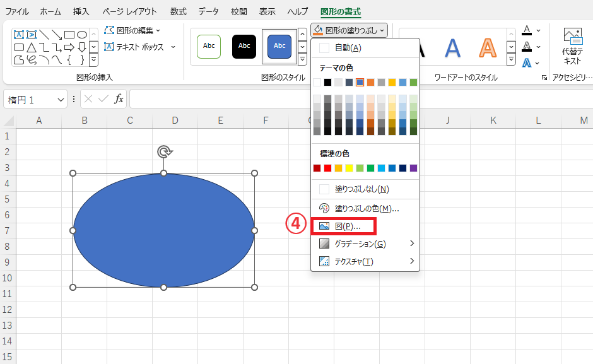Click the Text Effects letter A icon
Viewport: 593px width, 364px height.
pos(527,63)
